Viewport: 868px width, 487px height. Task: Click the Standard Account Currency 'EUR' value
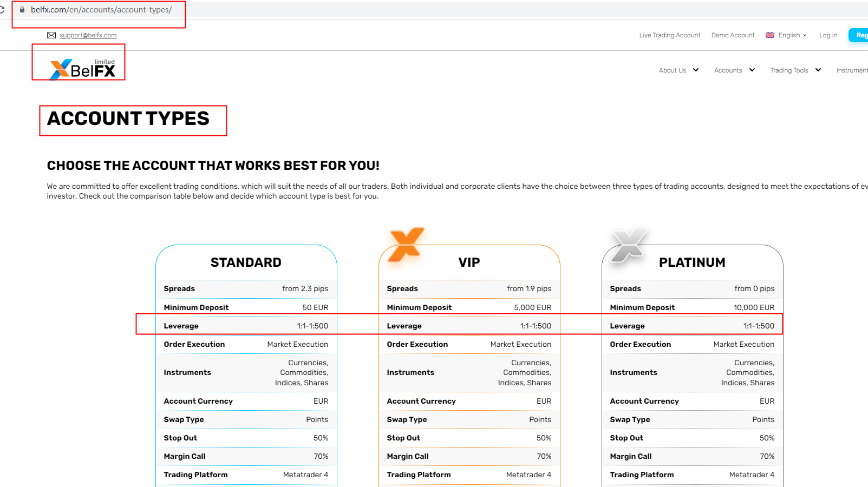click(321, 401)
